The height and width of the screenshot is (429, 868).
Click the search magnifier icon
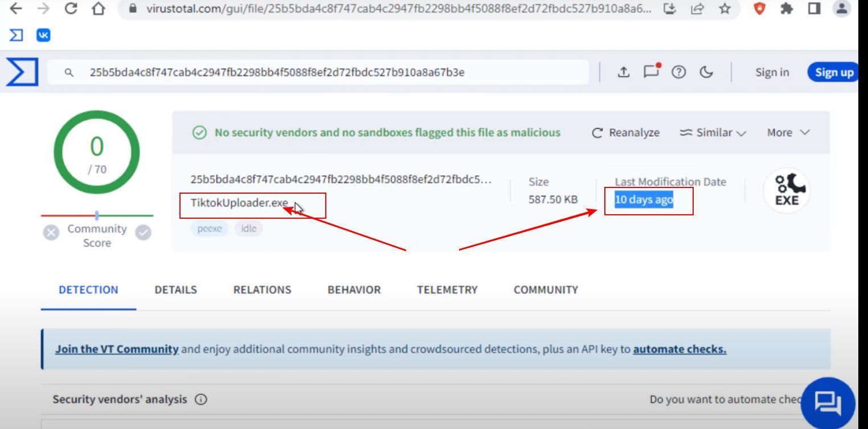(x=69, y=72)
